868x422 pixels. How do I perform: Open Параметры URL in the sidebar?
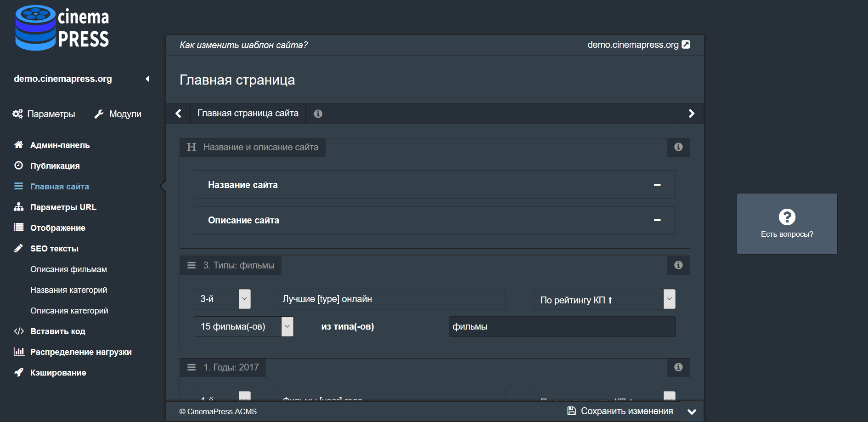coord(63,207)
